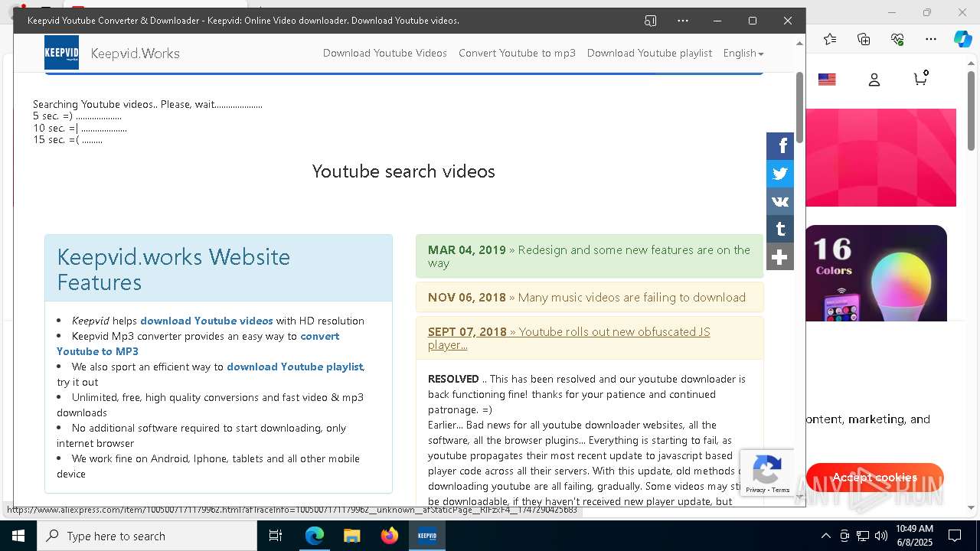Screen dimensions: 980x551
Task: Click the reCAPTCHA badge
Action: [767, 473]
